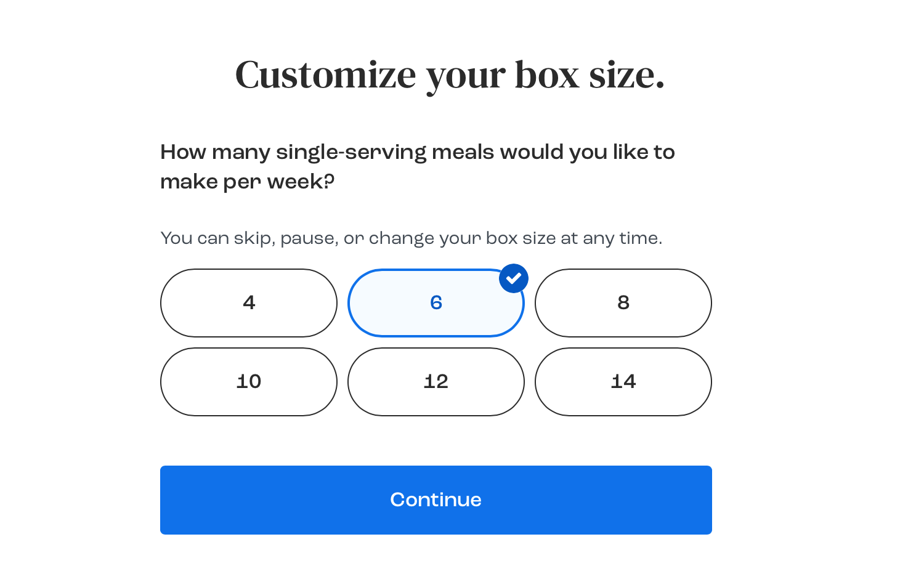The height and width of the screenshot is (574, 924).
Task: Click the selected 6 meals option
Action: [x=436, y=303]
